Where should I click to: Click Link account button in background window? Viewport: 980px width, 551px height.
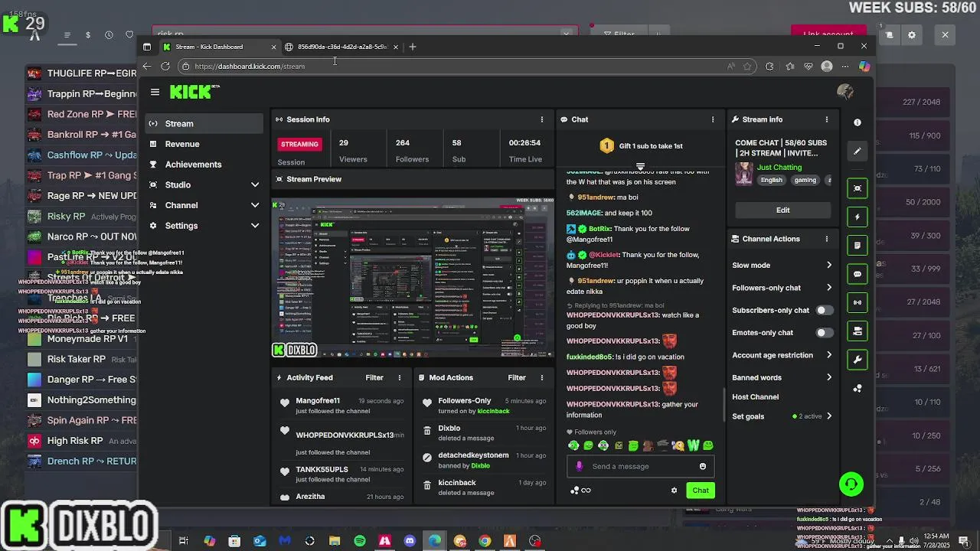tap(828, 34)
